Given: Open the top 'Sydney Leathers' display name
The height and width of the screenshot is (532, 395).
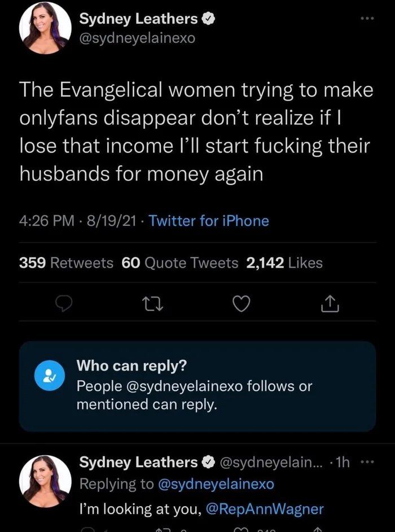Looking at the screenshot, I should click(x=138, y=19).
